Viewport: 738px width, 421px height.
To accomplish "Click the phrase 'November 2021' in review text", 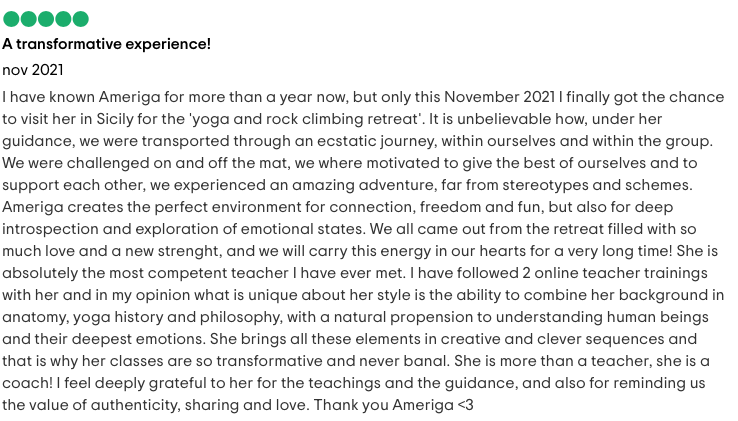I will [x=499, y=97].
